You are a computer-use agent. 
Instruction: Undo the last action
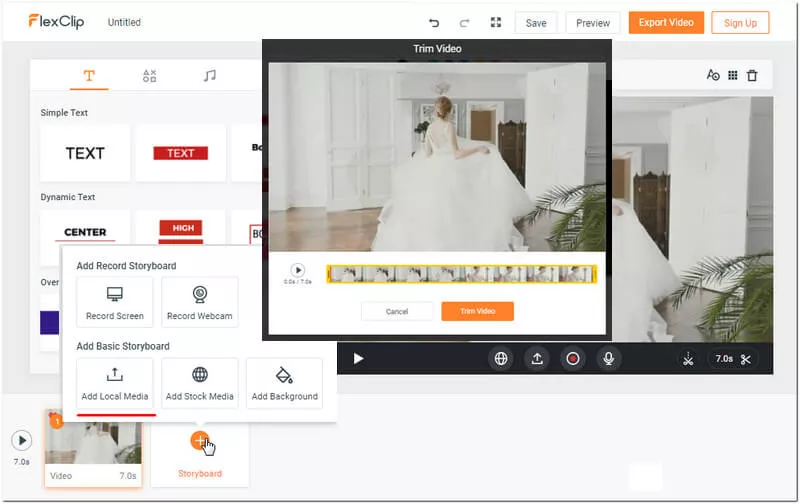(x=434, y=22)
